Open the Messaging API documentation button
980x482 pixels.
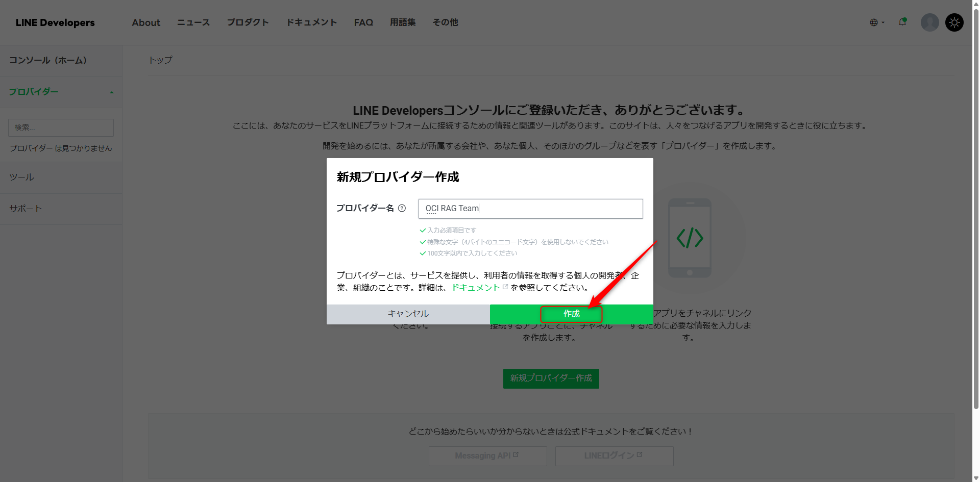[487, 456]
